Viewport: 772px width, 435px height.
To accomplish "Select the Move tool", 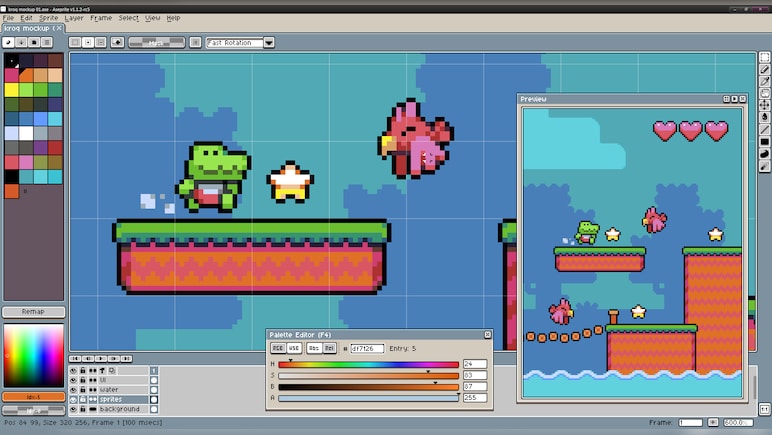I will pyautogui.click(x=764, y=105).
